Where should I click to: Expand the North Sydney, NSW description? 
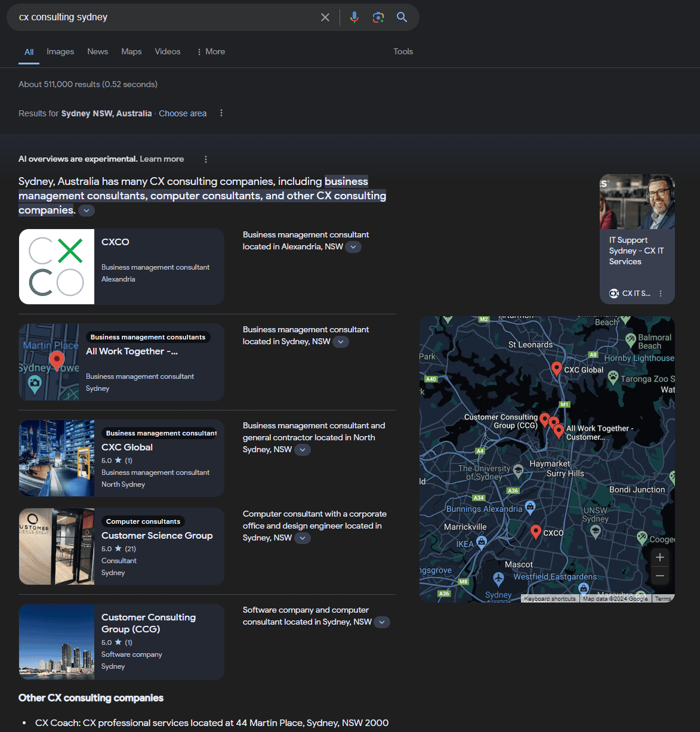click(303, 450)
